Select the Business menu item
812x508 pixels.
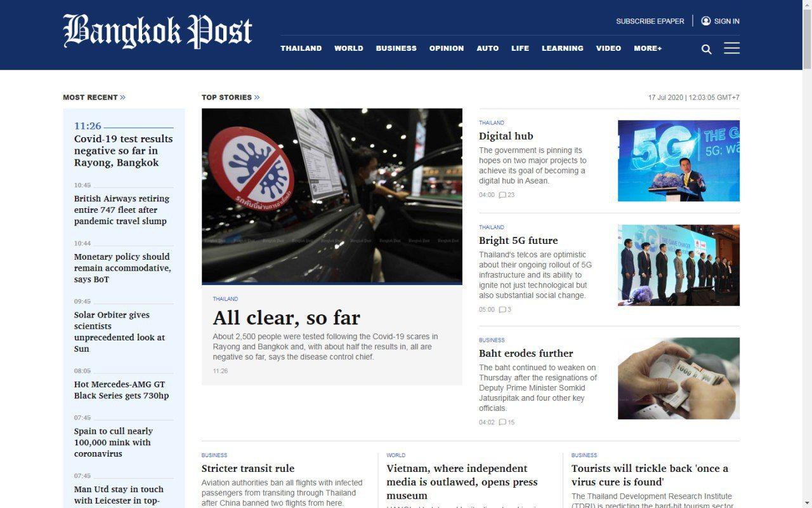(x=396, y=48)
